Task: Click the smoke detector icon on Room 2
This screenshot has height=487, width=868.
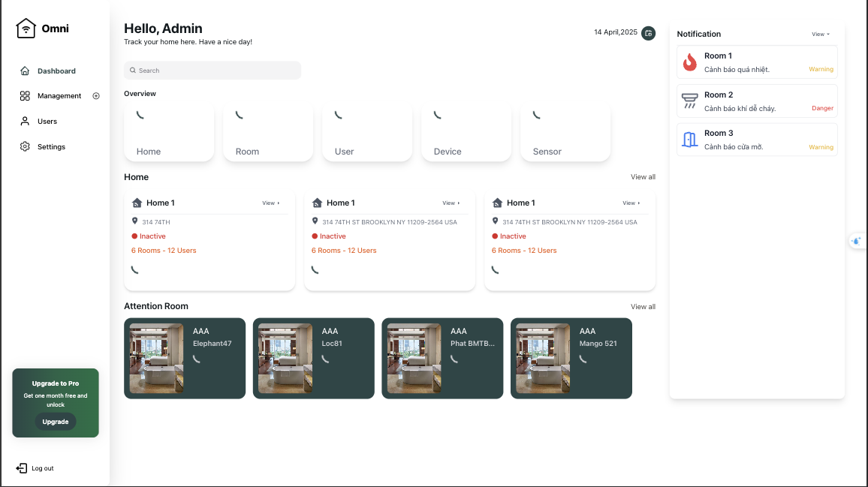Action: point(690,101)
